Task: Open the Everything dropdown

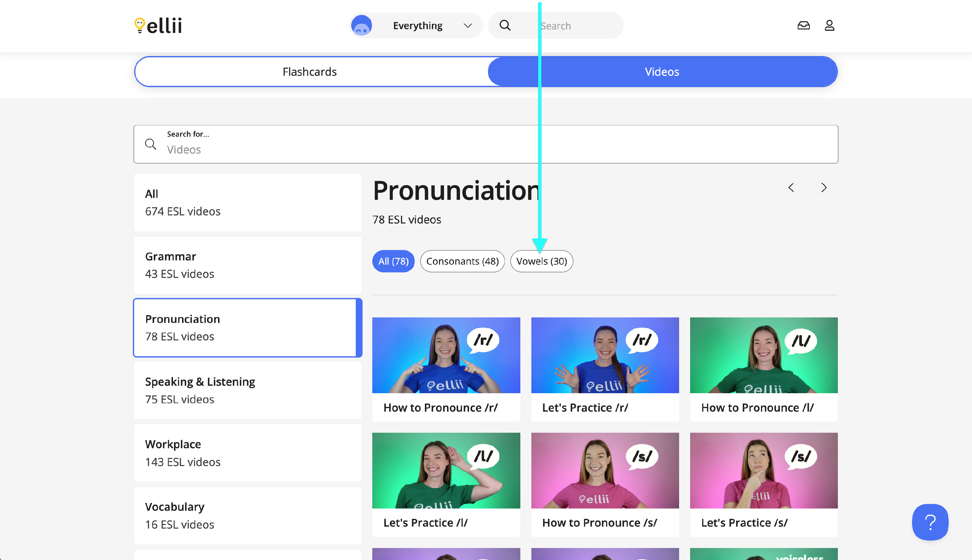Action: [417, 25]
